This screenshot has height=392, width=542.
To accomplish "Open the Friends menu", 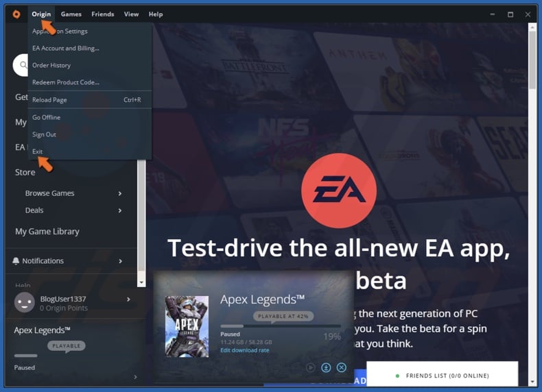I will 103,14.
